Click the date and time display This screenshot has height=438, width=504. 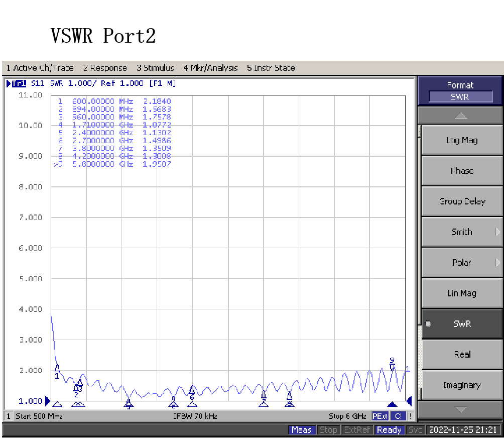[x=463, y=429]
